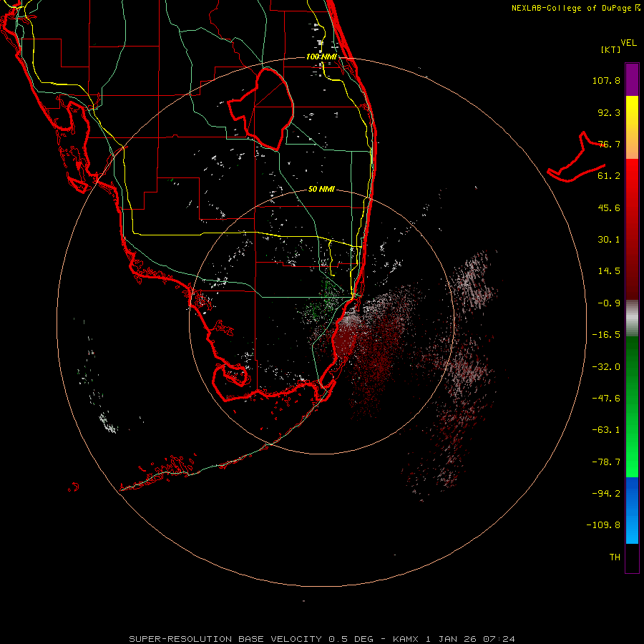Click the 92.3 velocity scale value
This screenshot has width=644, height=644.
tap(609, 112)
